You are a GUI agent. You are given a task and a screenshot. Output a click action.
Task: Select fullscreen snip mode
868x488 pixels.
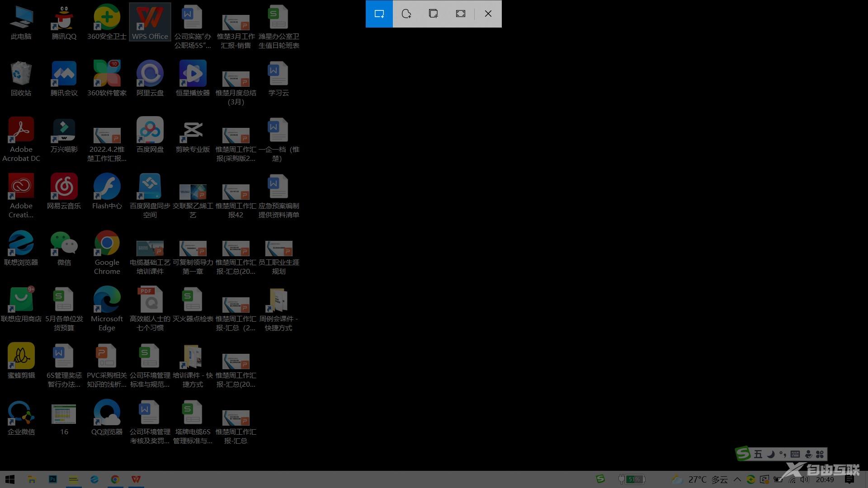pyautogui.click(x=460, y=14)
